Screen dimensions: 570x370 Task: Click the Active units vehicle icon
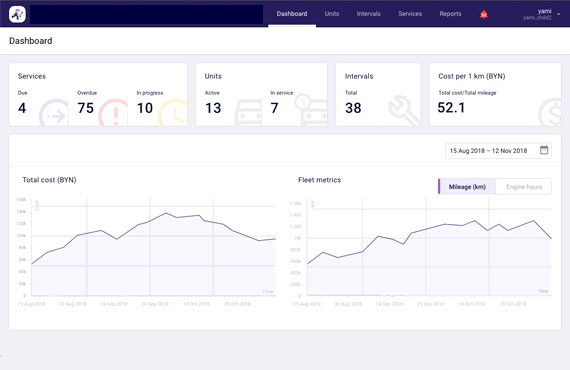[248, 113]
